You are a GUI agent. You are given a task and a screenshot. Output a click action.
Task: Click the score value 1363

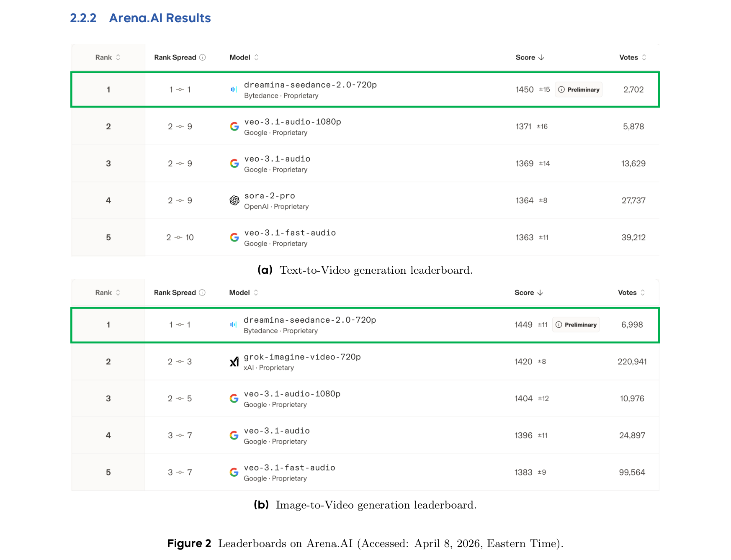click(525, 237)
